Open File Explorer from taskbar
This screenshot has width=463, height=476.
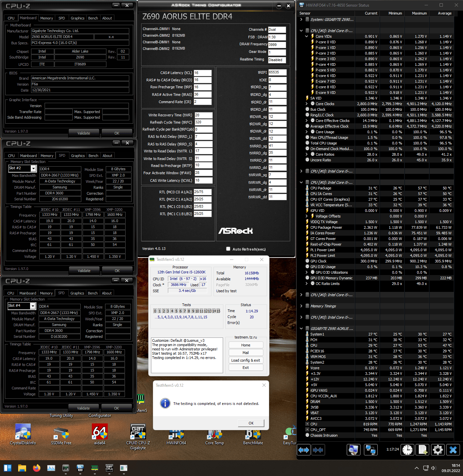click(x=22, y=468)
